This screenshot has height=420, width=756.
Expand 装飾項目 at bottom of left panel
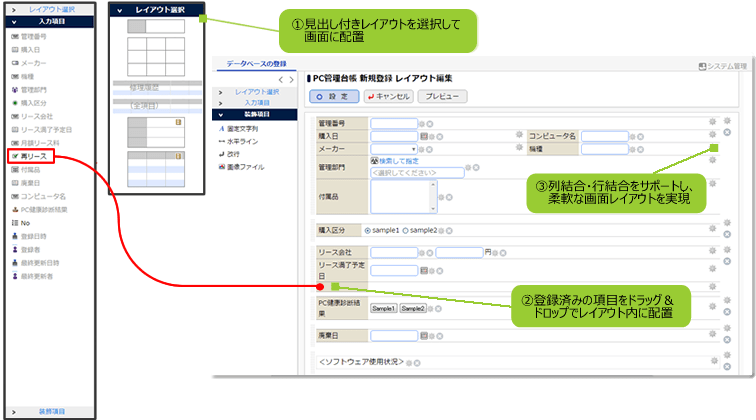[50, 411]
